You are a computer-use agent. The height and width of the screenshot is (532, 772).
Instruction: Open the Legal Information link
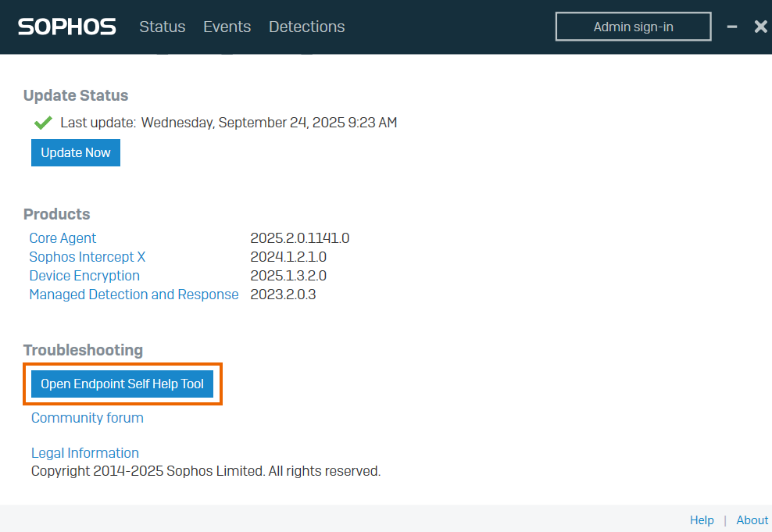point(84,453)
